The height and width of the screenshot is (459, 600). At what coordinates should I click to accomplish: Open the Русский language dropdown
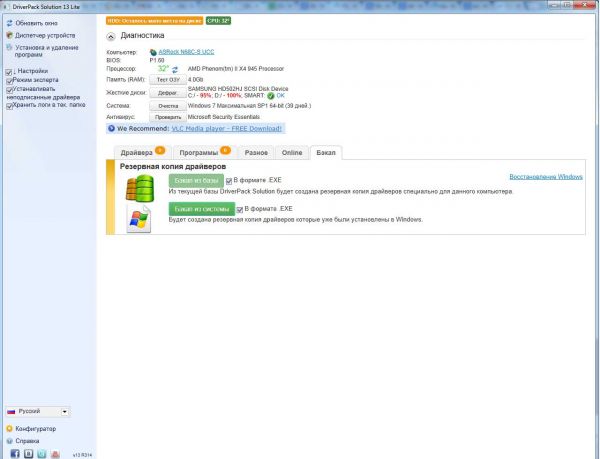38,412
